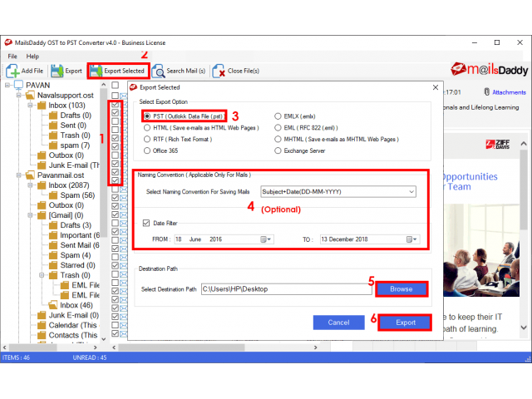532x399 pixels.
Task: Collapse the Inbox (103) tree node
Action: (30, 106)
